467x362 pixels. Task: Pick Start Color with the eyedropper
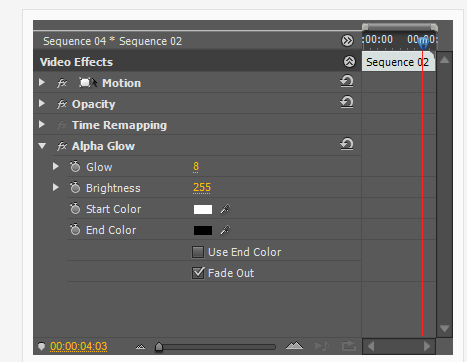[225, 209]
